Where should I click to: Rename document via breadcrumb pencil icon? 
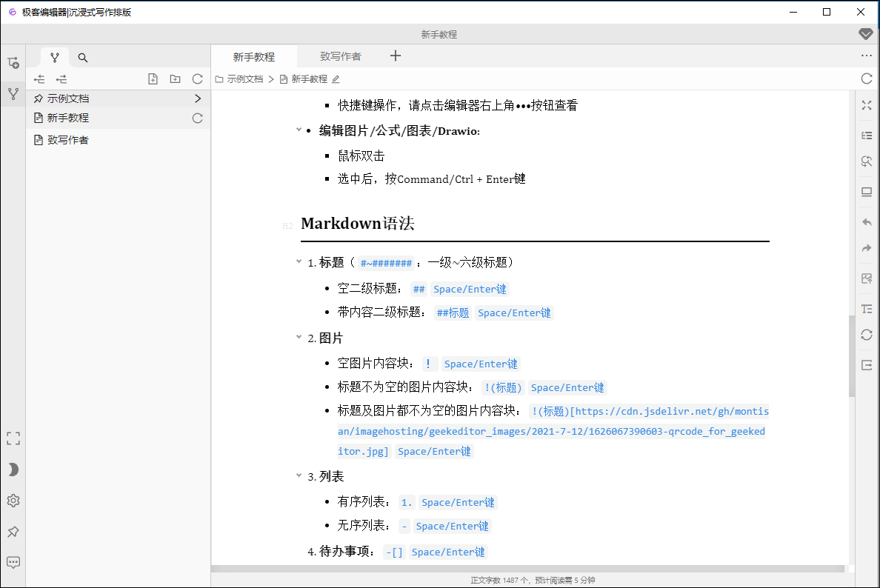[x=336, y=79]
